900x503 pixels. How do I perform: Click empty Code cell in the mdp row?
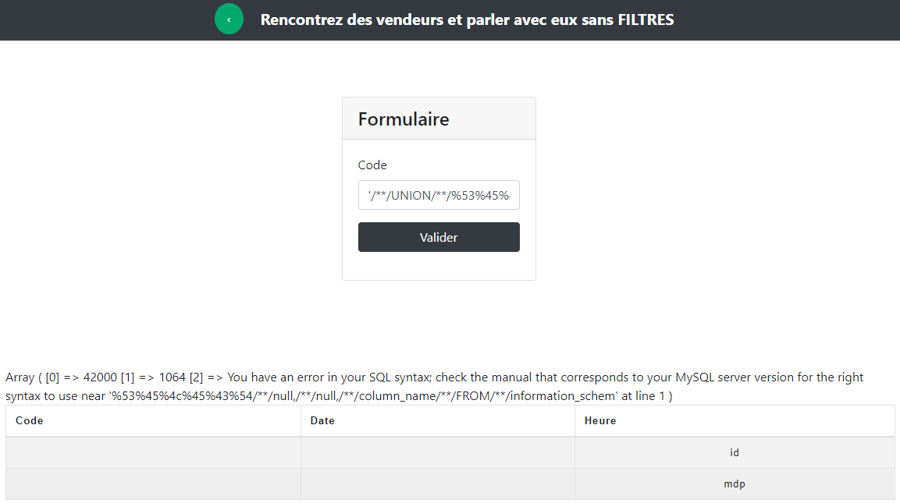coord(153,484)
